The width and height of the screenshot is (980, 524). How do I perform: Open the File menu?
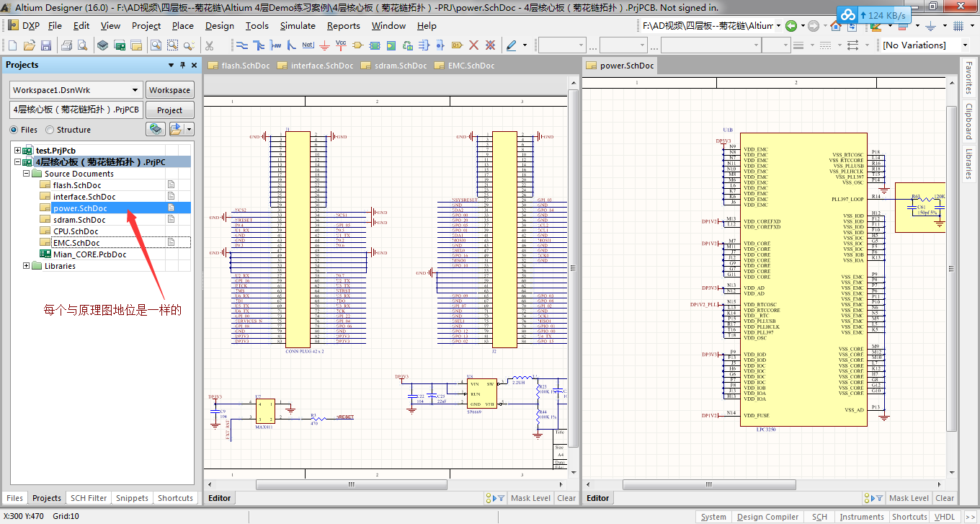click(x=55, y=26)
